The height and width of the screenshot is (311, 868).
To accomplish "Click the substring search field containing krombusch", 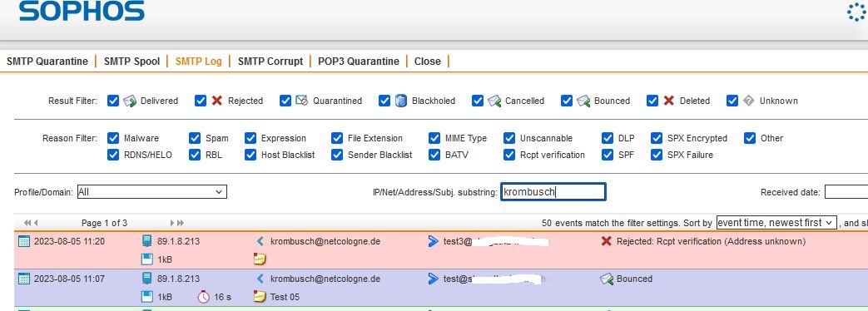I will coord(553,192).
